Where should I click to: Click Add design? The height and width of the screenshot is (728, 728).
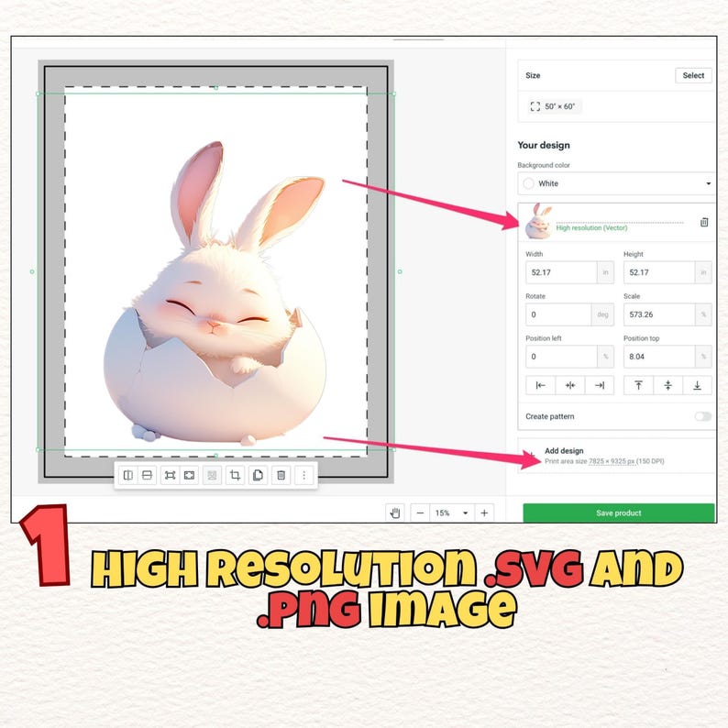tap(564, 450)
